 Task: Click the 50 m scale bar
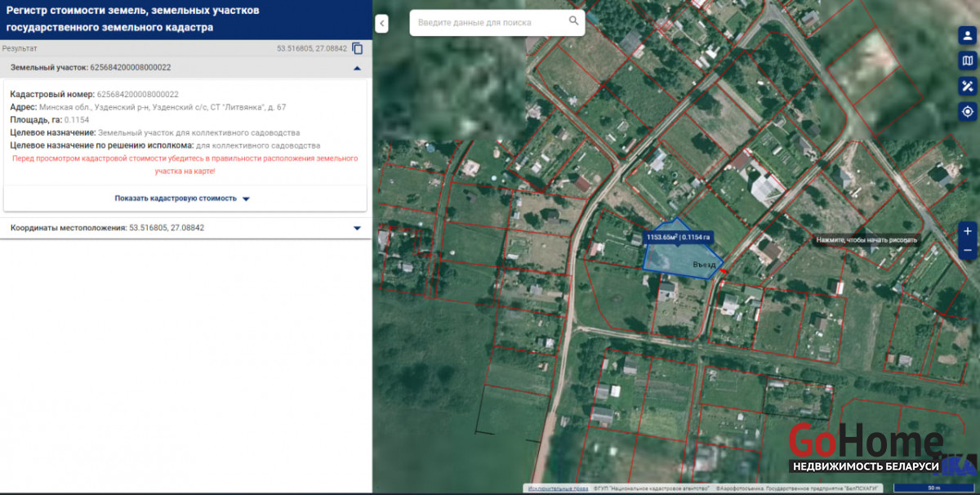pos(934,488)
